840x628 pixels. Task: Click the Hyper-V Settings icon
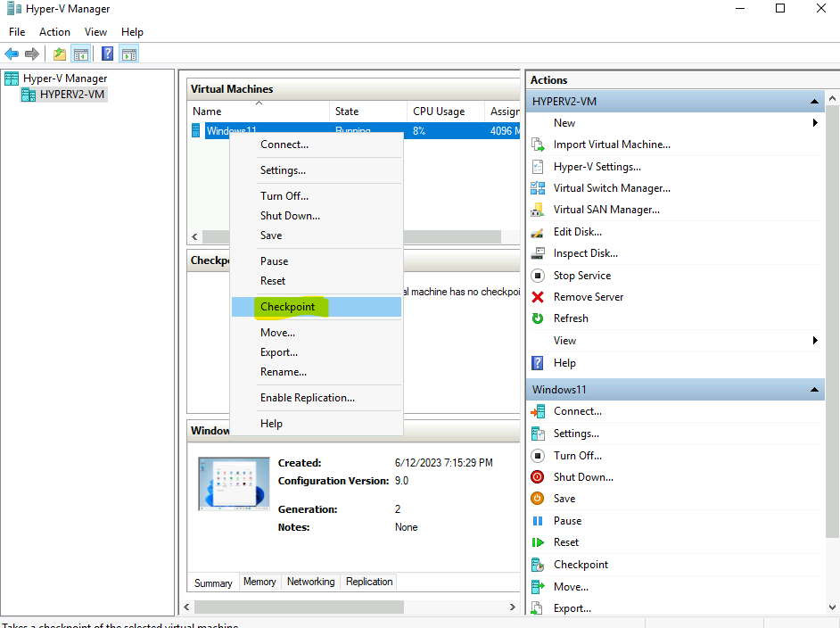(538, 167)
